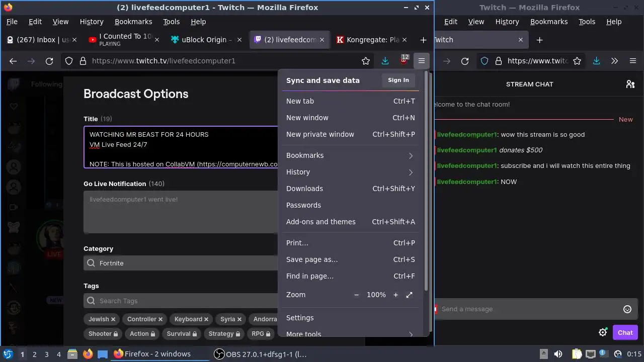This screenshot has height=362, width=644.
Task: Open the chat community users list icon
Action: coord(630,84)
